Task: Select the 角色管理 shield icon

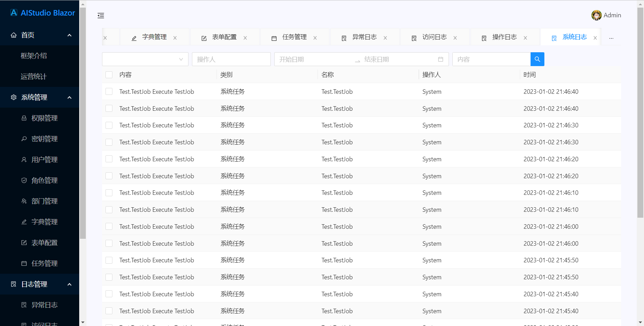Action: click(x=24, y=180)
